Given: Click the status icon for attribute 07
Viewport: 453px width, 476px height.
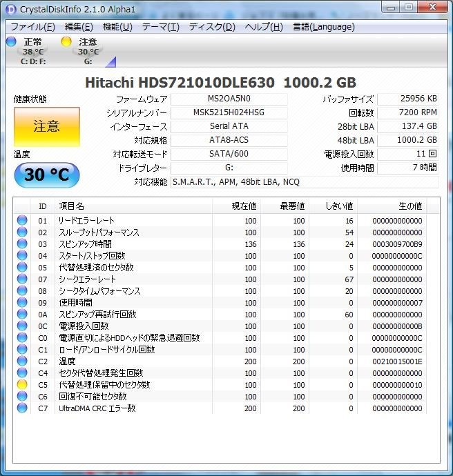Looking at the screenshot, I should [x=22, y=279].
